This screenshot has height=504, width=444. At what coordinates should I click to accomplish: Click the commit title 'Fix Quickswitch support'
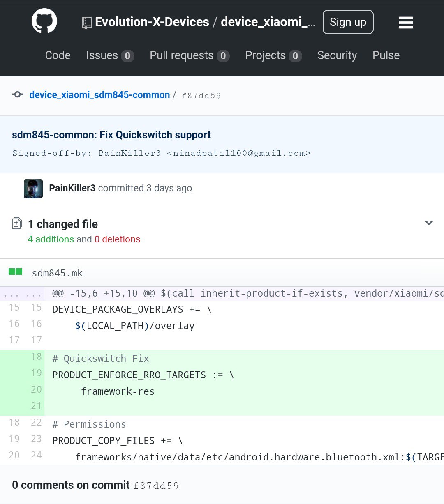(111, 135)
